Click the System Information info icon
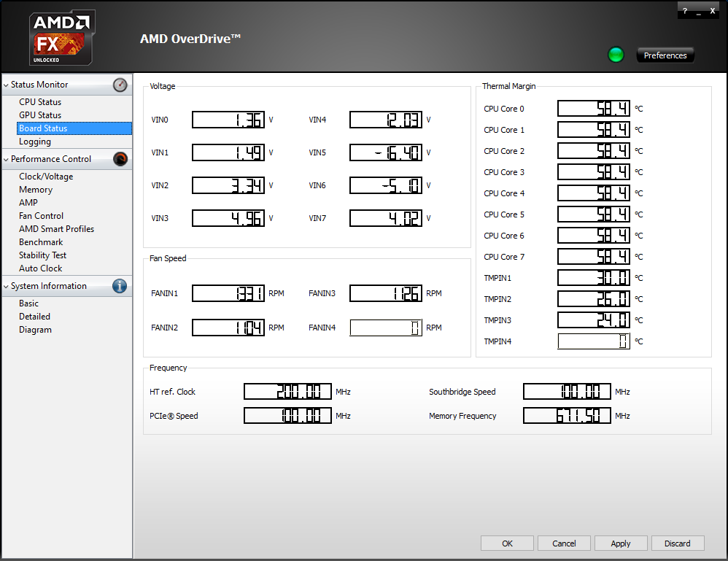This screenshot has width=728, height=561. pyautogui.click(x=120, y=286)
